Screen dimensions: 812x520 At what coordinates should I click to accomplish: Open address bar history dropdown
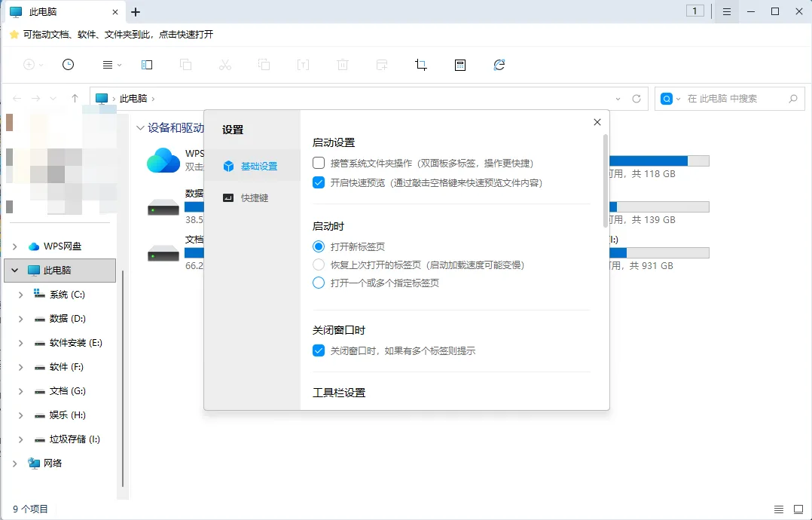pyautogui.click(x=618, y=99)
